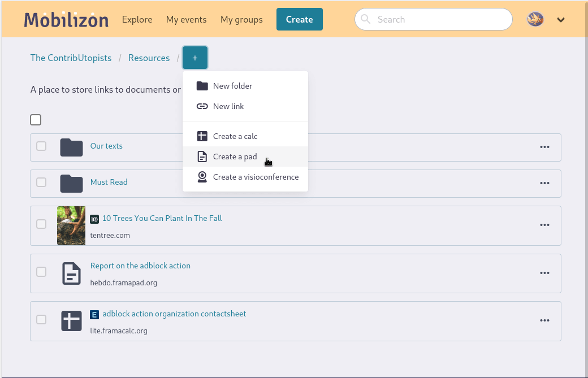
Task: Tick the checkbox for 10 Trees resource
Action: click(41, 224)
